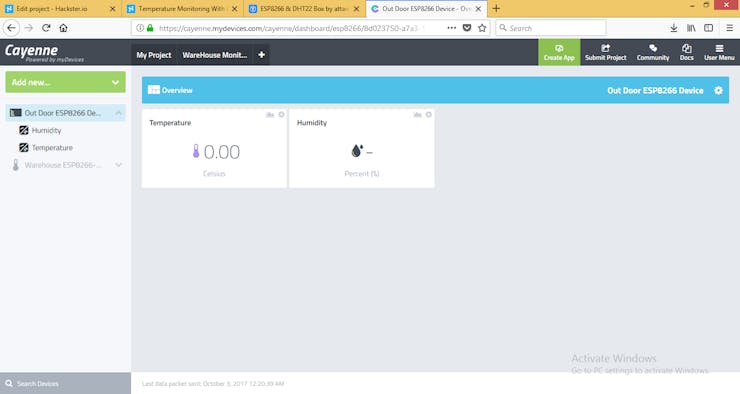Open browser downloads
The width and height of the screenshot is (740, 394).
click(674, 28)
